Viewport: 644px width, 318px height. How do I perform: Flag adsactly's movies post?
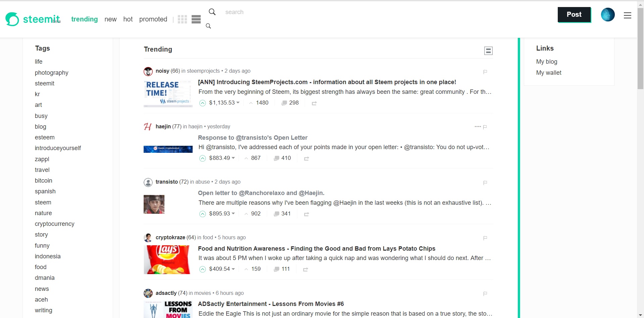[485, 294]
